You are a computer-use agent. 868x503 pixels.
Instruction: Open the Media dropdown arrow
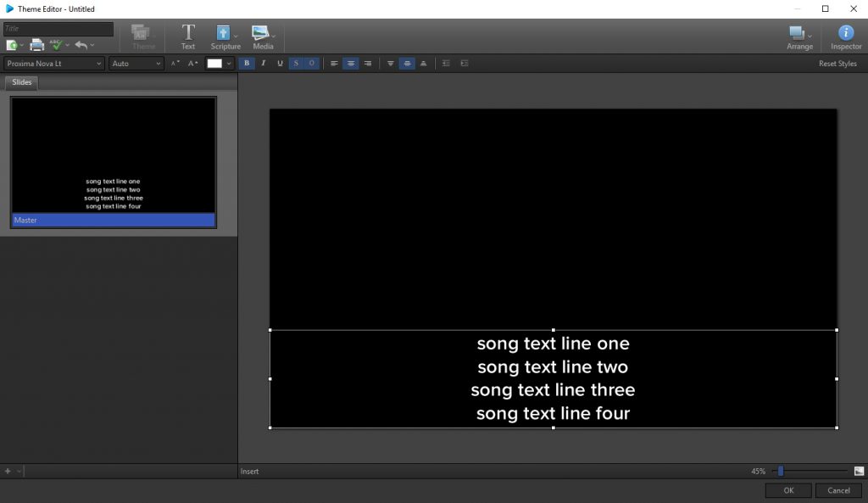273,36
